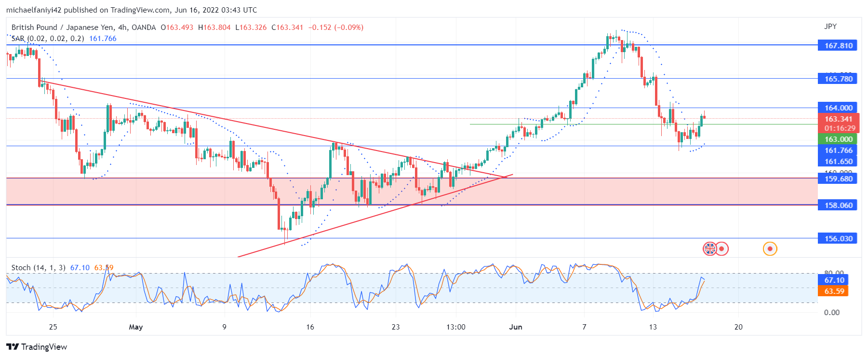
Task: Click the green 163.000 price label
Action: [x=838, y=139]
